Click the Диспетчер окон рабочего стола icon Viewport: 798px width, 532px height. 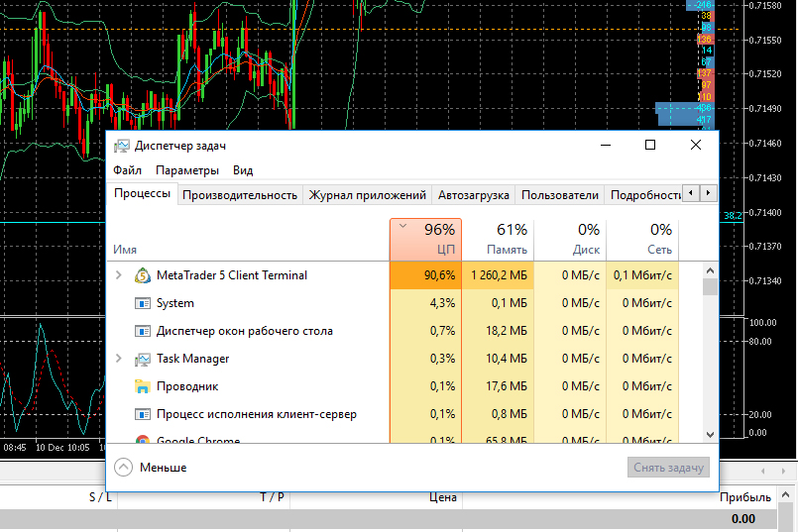tap(143, 332)
